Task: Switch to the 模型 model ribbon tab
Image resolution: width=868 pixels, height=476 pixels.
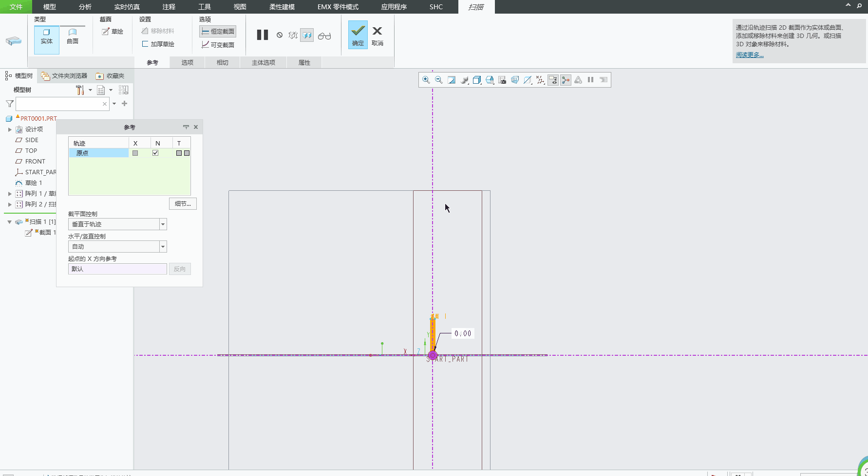Action: [50, 7]
